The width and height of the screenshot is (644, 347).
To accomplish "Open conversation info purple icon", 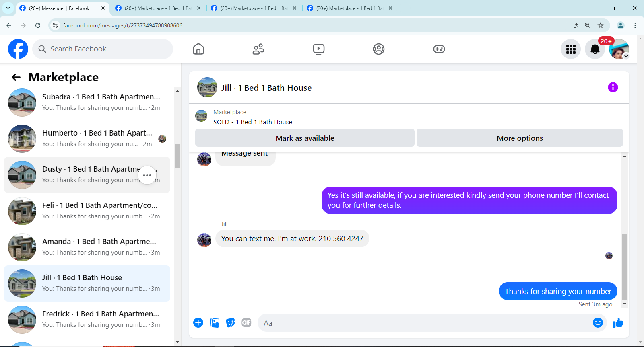I will tap(613, 87).
